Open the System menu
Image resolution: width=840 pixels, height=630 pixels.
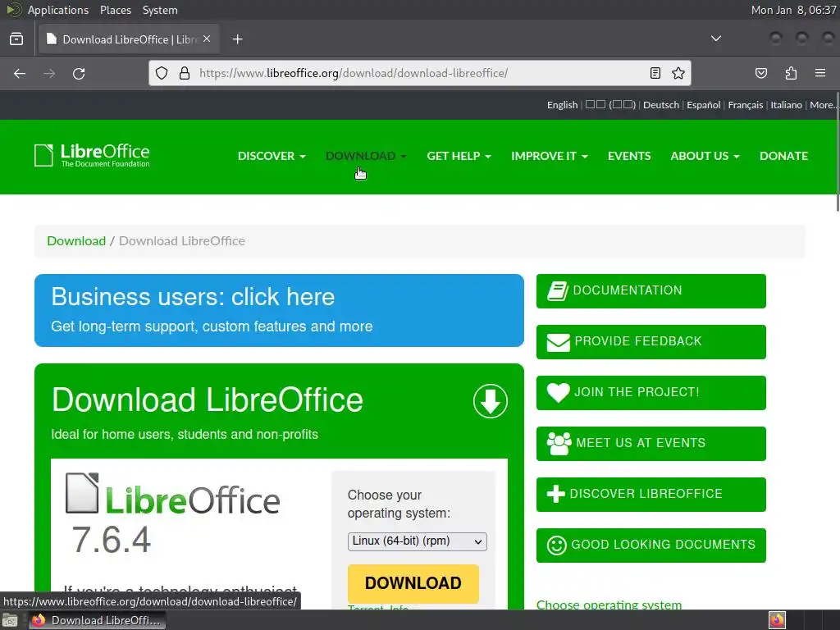160,10
